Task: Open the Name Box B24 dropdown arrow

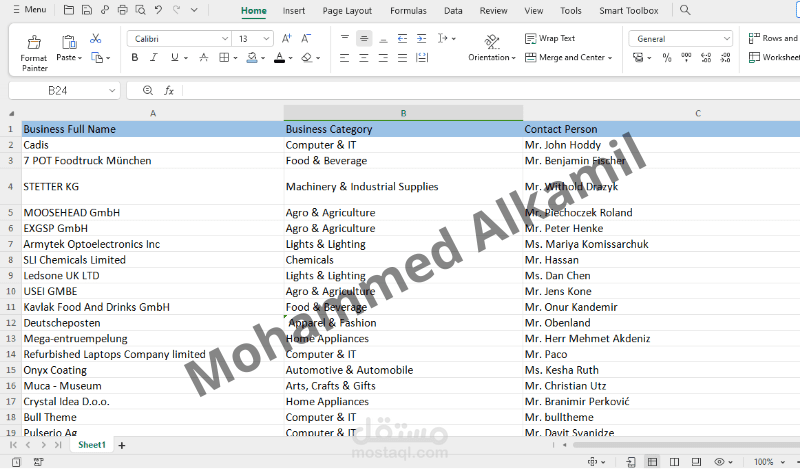Action: tap(112, 91)
